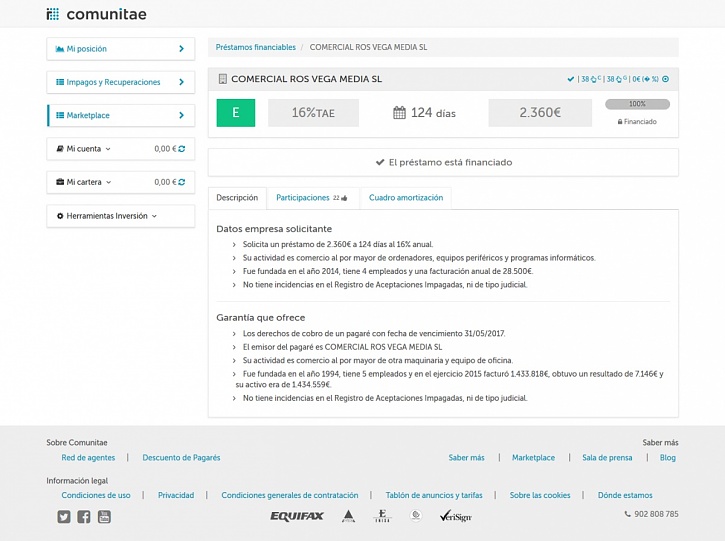The width and height of the screenshot is (725, 541).
Task: Open Impagos y Recuperaciones section
Action: 120,82
